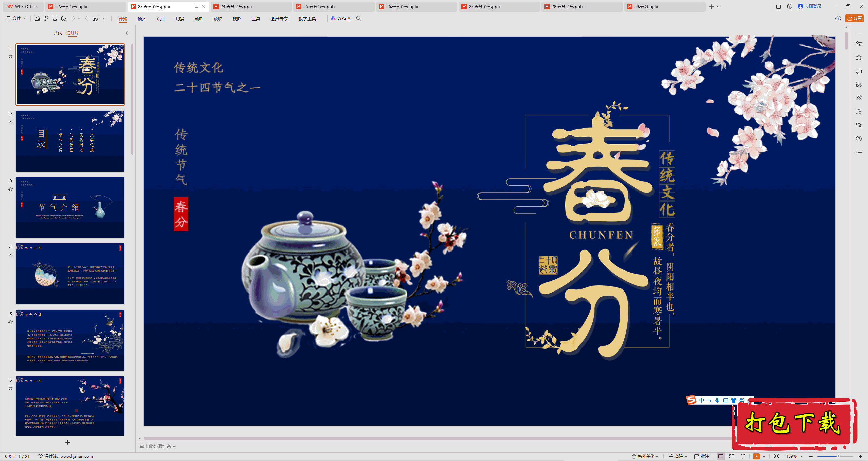Click the notes field 单击此处添加备注
Screen dimensions: 868x461
(158, 446)
